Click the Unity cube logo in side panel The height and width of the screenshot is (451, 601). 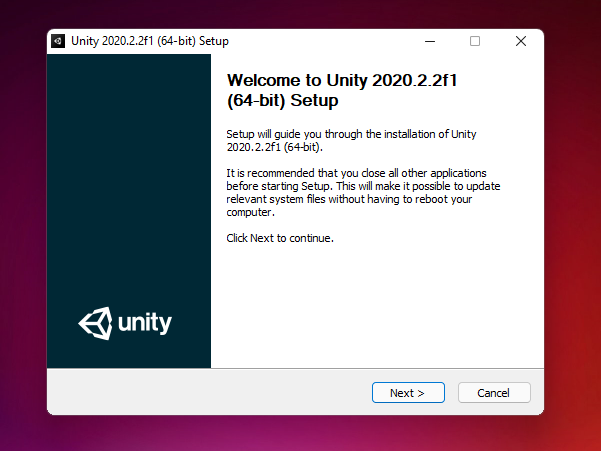coord(95,323)
